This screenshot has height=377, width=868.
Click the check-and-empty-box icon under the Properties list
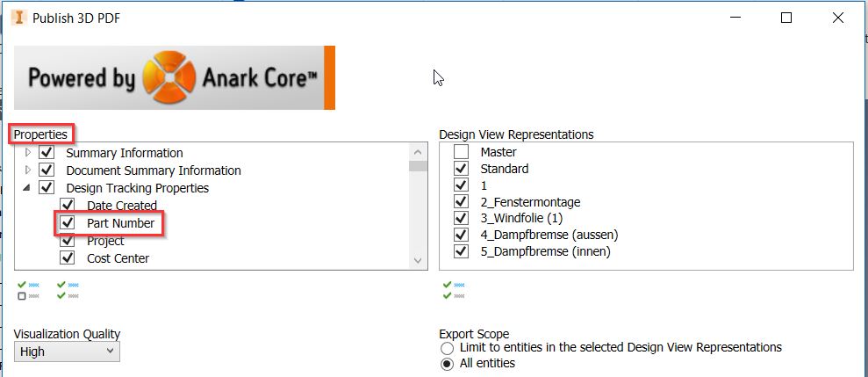click(28, 291)
